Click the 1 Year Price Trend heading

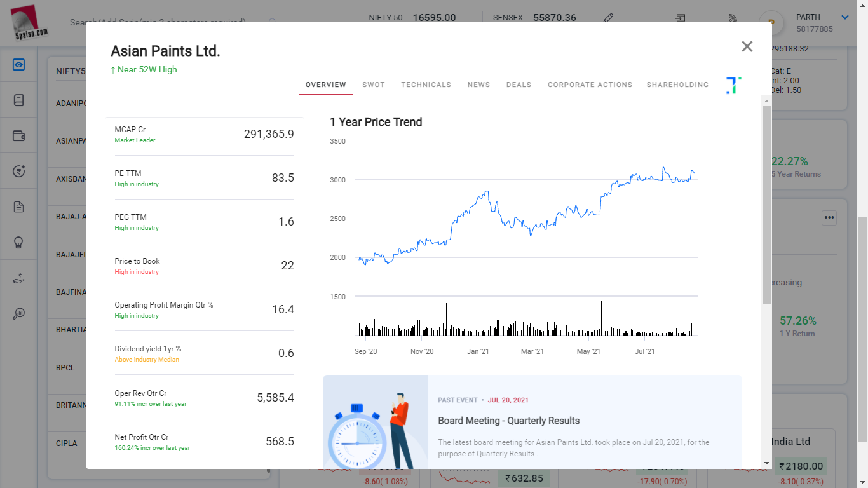(376, 122)
